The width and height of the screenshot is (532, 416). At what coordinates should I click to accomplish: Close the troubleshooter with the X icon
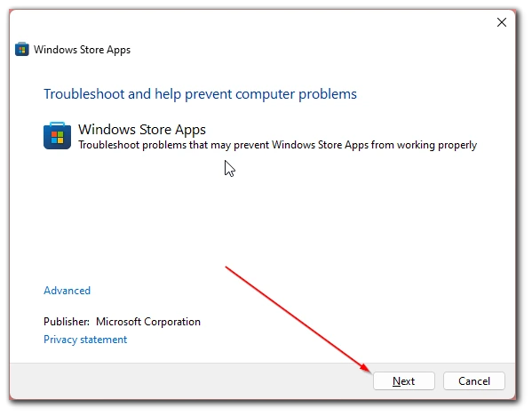point(502,22)
